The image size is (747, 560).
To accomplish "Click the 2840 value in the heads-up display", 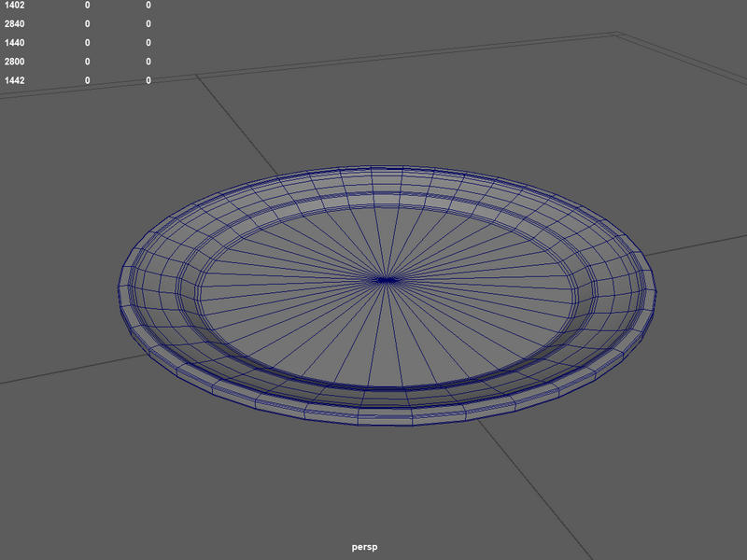I will pos(14,24).
